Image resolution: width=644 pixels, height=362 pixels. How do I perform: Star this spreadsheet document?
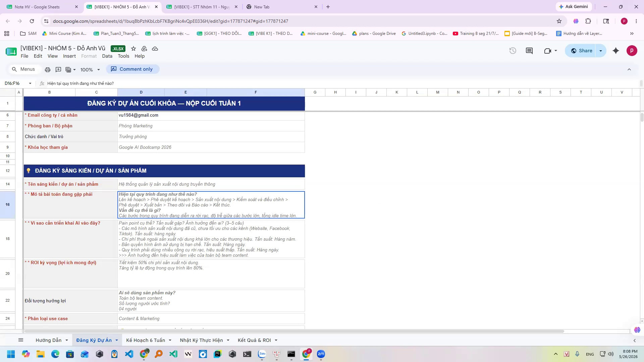coord(133,49)
